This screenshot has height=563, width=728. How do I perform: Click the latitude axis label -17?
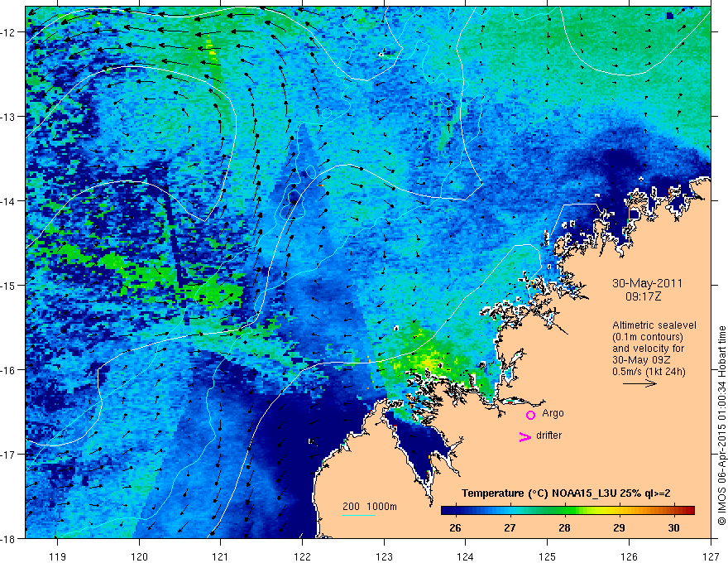tap(8, 455)
